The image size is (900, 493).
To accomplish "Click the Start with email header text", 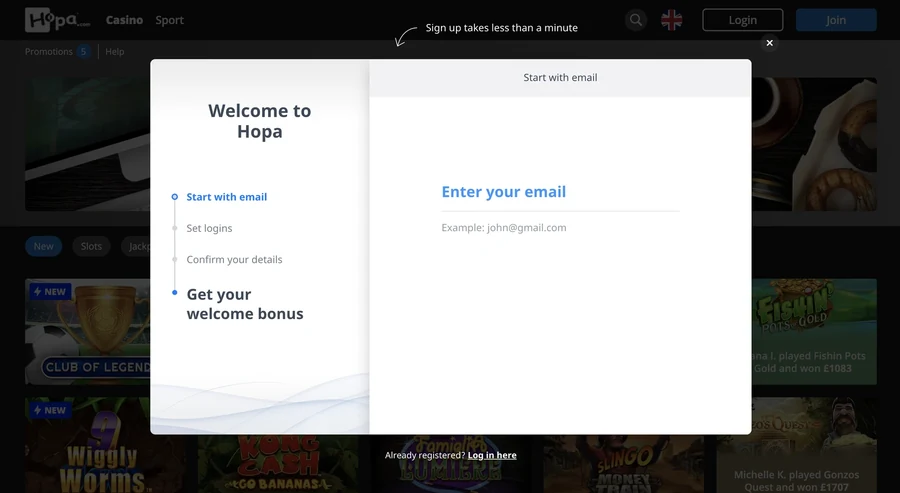I will click(x=560, y=77).
